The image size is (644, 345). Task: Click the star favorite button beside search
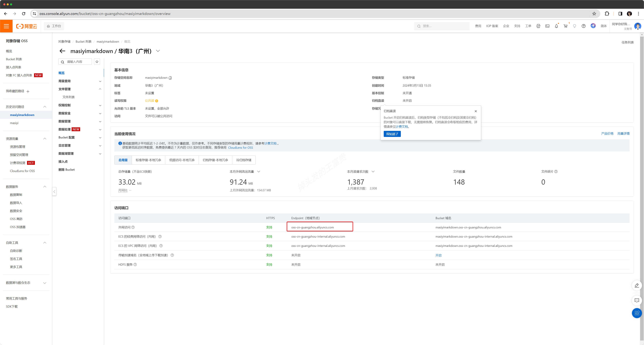point(97,62)
